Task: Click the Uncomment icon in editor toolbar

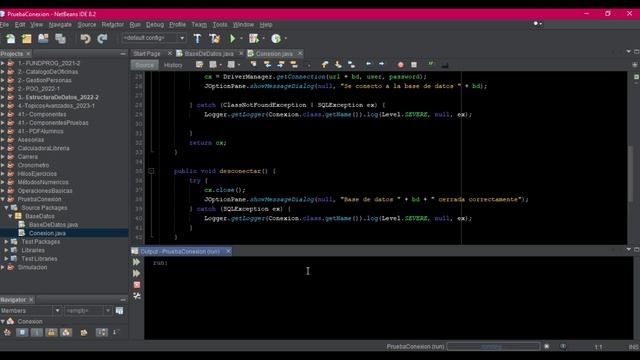Action: 445,64
